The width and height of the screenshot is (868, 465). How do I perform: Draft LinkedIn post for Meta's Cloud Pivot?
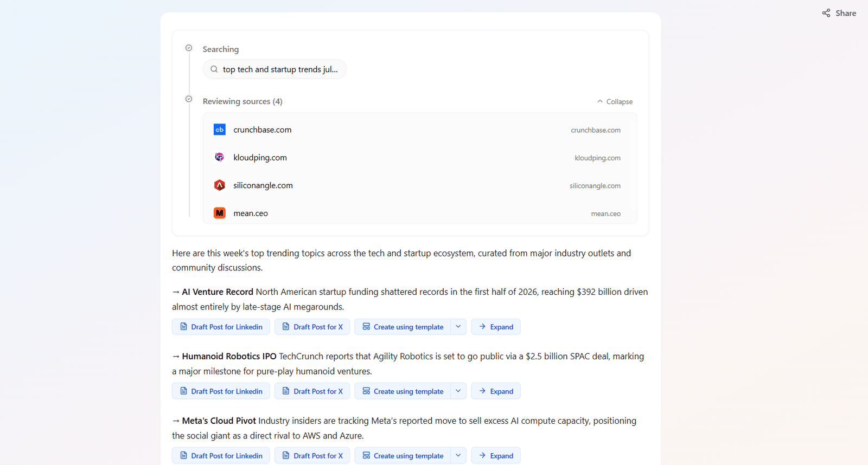[x=221, y=456]
